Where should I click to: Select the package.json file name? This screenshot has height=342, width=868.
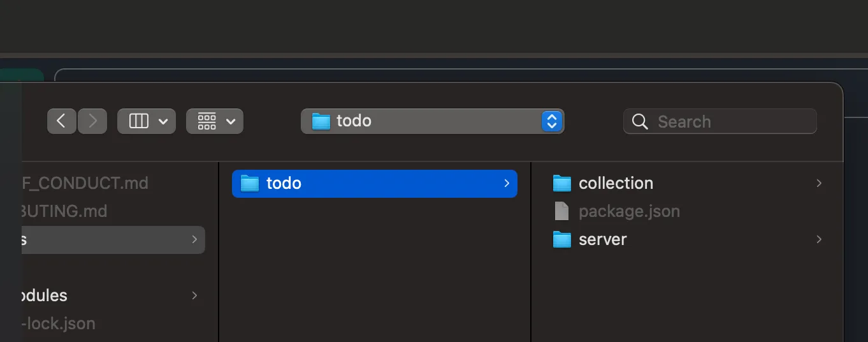click(x=629, y=211)
